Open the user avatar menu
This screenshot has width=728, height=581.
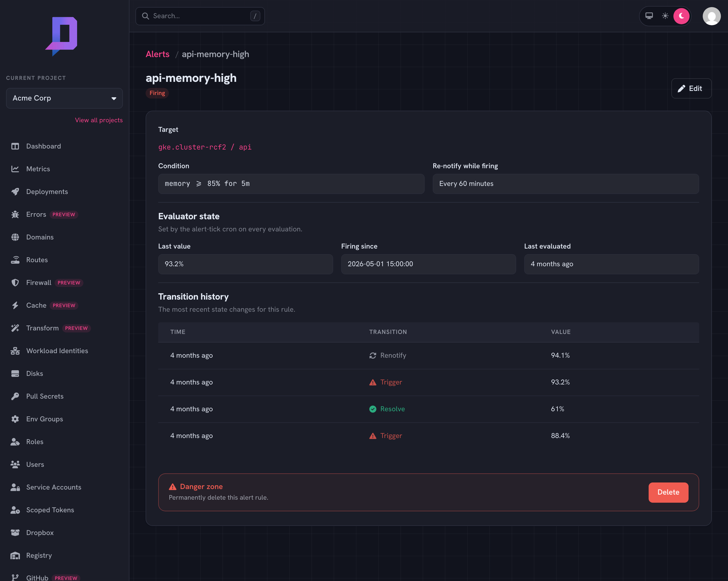tap(712, 16)
